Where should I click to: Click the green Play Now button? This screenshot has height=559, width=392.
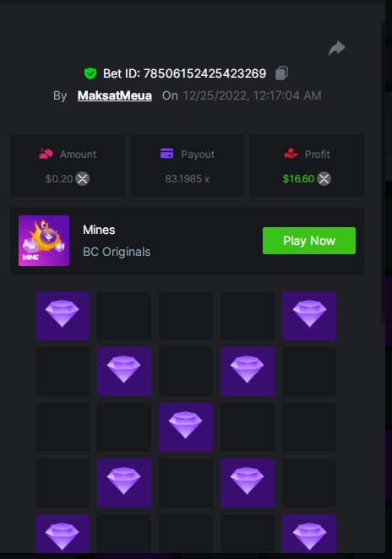pos(309,241)
